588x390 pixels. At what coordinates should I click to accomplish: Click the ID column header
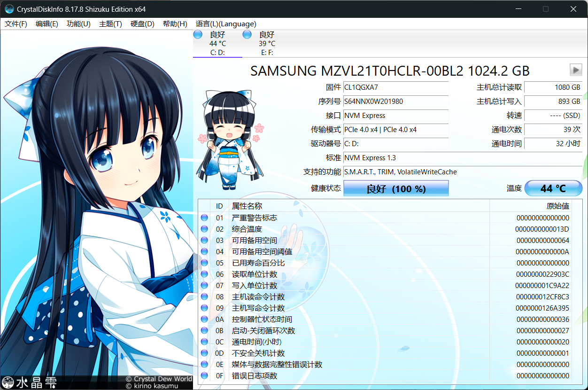click(x=219, y=206)
